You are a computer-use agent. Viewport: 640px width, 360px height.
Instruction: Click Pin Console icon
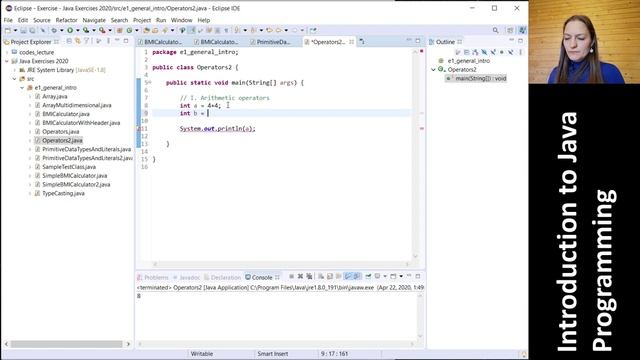(368, 276)
